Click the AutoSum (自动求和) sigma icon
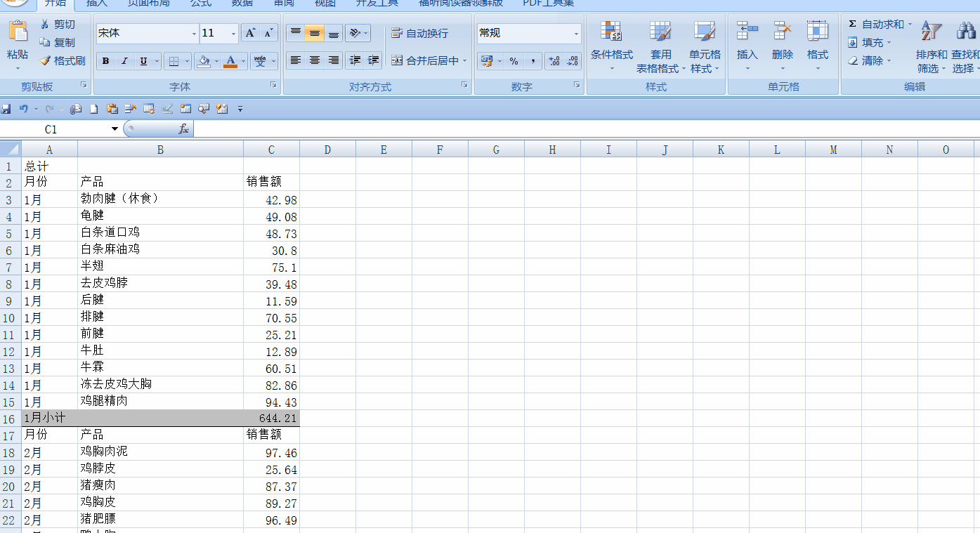This screenshot has width=980, height=533. coord(852,24)
